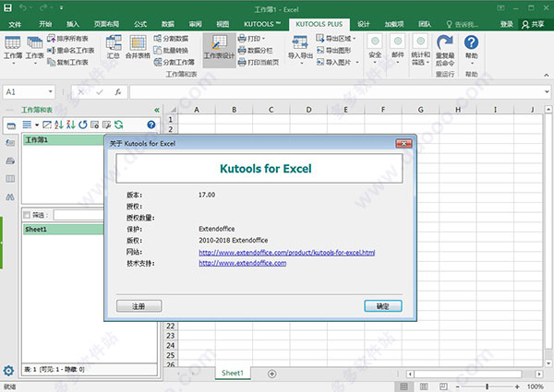Click the Sheet1 tab at bottom
This screenshot has width=554, height=392.
(233, 373)
